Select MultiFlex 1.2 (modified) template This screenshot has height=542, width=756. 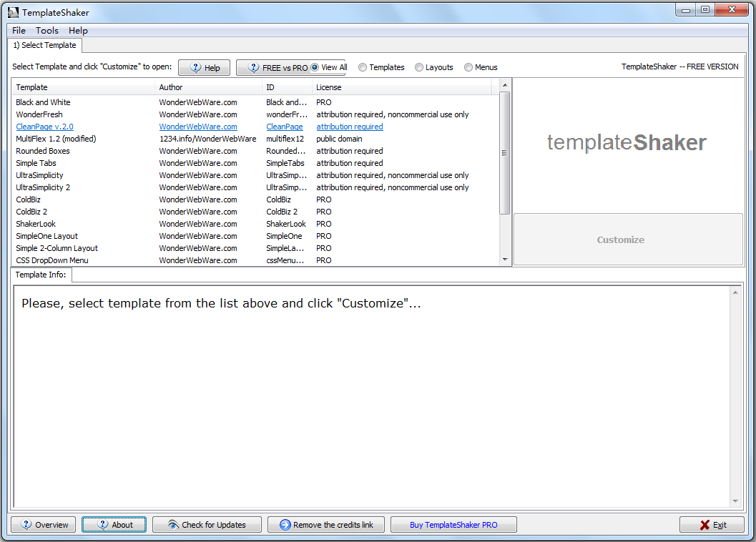click(x=255, y=139)
